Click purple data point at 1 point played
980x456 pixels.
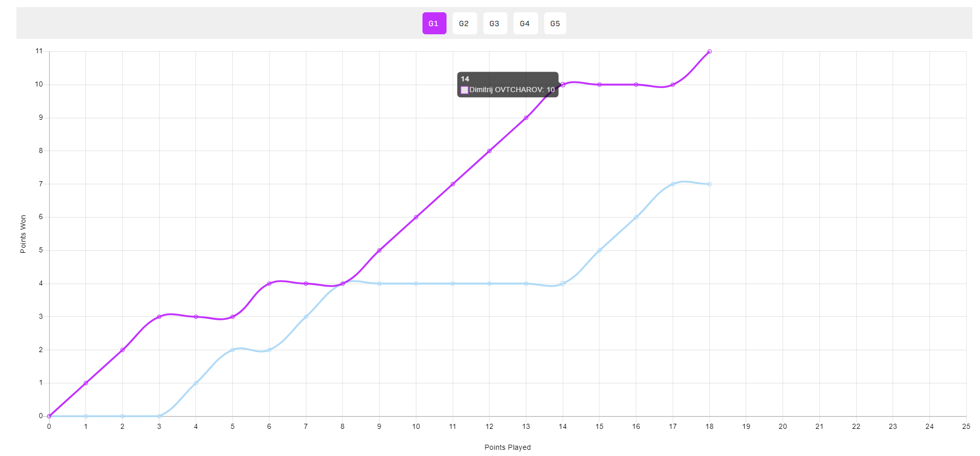click(86, 383)
